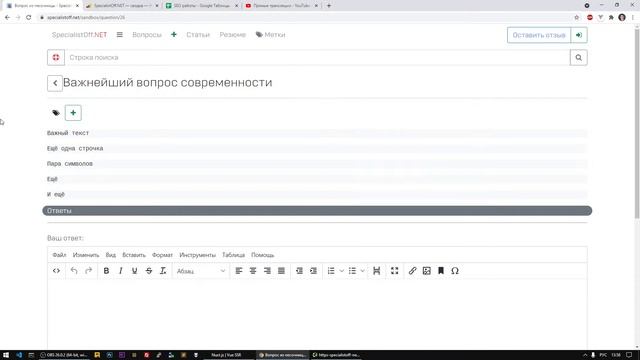Click the Ответы section header bar

(x=317, y=211)
